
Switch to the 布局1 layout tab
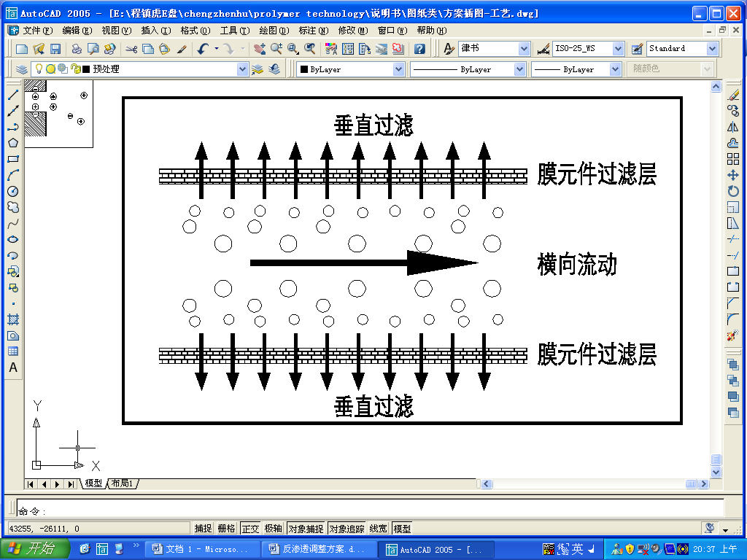(x=123, y=483)
